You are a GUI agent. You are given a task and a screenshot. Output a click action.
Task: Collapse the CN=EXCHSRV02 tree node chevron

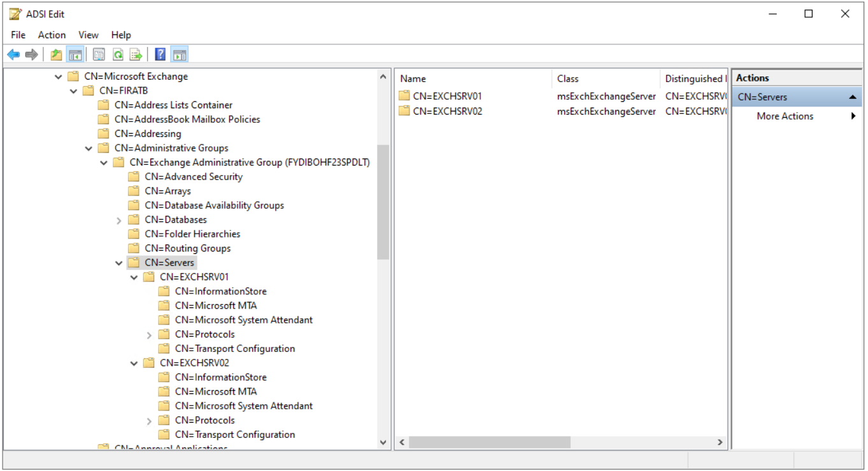click(134, 363)
